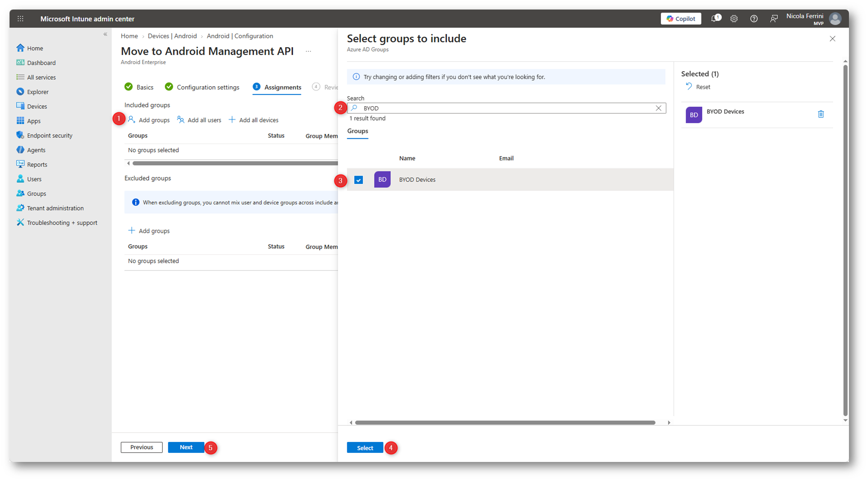This screenshot has width=868, height=481.
Task: Click the Endpoint security shield icon
Action: [x=20, y=135]
